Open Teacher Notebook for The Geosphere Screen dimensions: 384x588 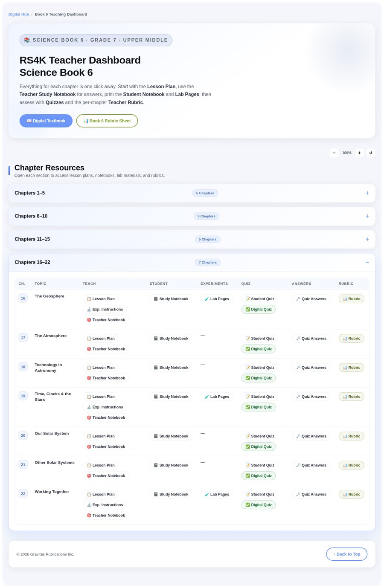(x=106, y=320)
